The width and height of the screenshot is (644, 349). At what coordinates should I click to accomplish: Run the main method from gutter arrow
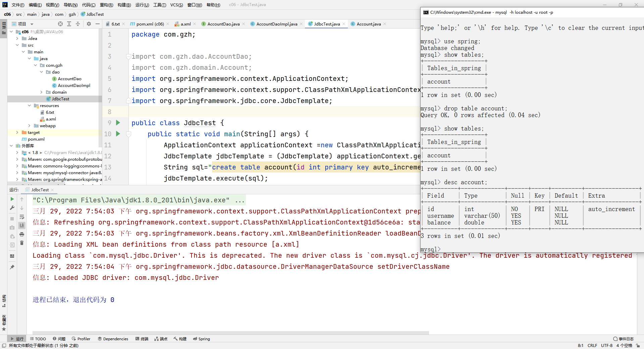[118, 134]
